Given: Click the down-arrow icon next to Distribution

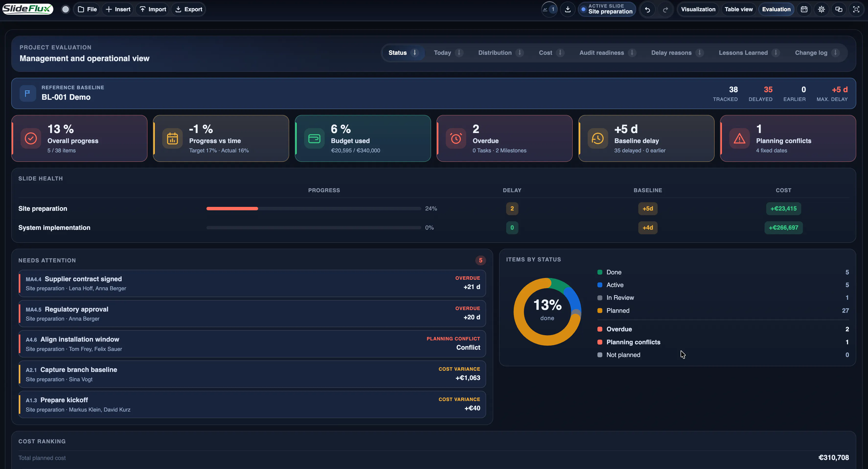Looking at the screenshot, I should (520, 53).
